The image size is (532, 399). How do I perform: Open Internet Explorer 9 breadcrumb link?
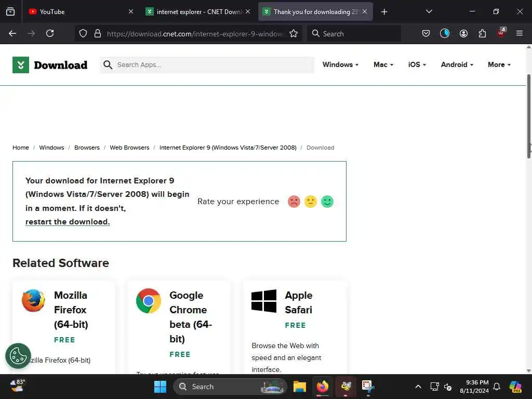tap(228, 148)
